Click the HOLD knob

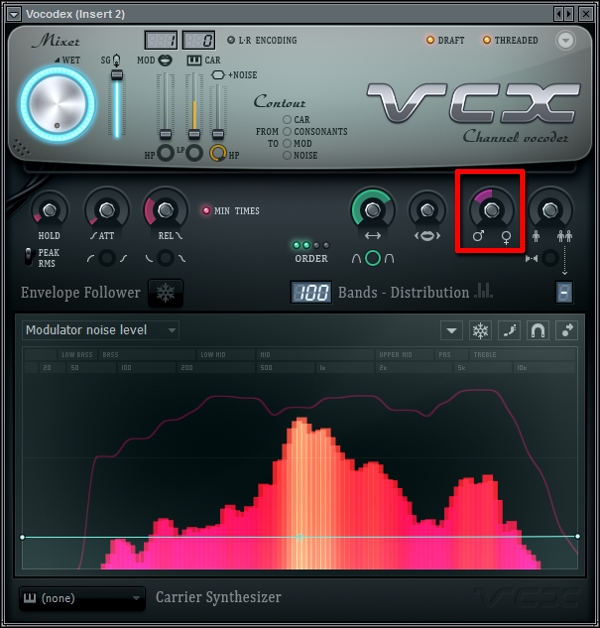point(49,210)
